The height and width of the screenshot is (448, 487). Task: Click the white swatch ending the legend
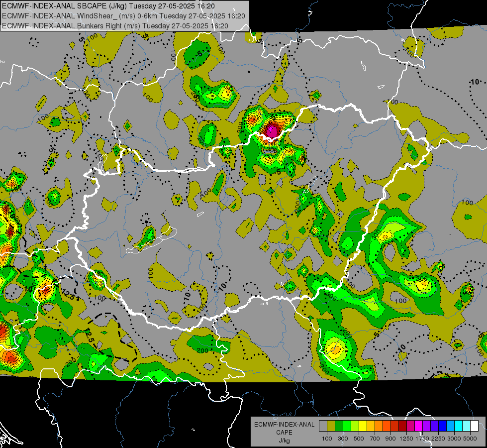click(x=475, y=426)
